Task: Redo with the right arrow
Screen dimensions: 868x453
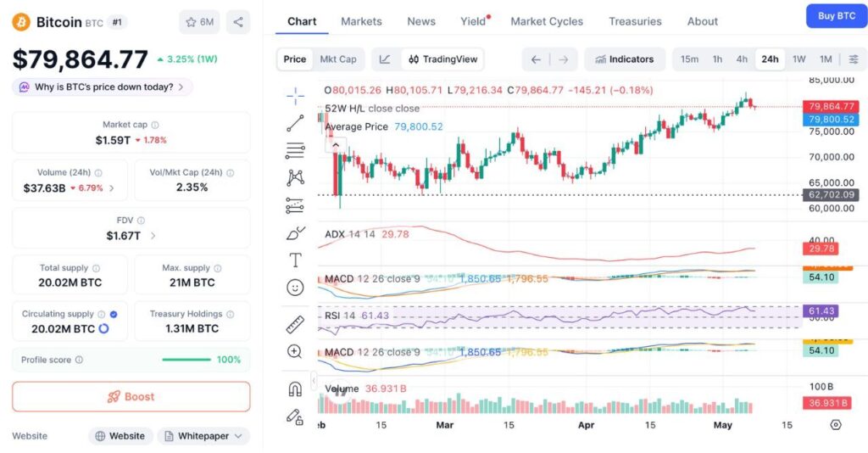Action: pyautogui.click(x=563, y=59)
